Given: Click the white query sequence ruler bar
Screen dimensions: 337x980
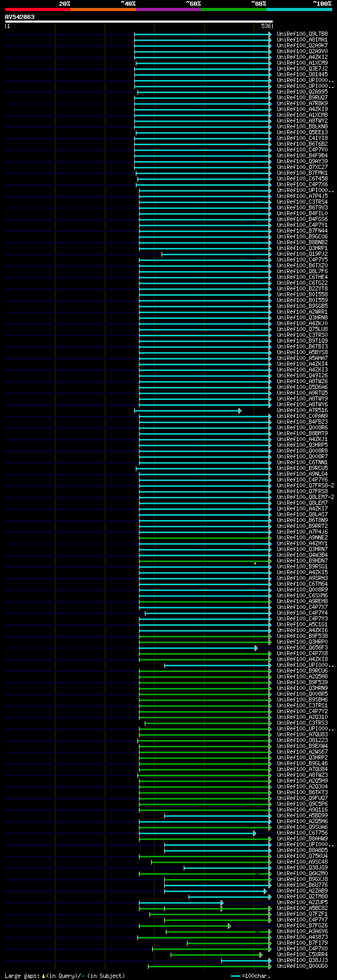Looking at the screenshot, I should coord(139,22).
